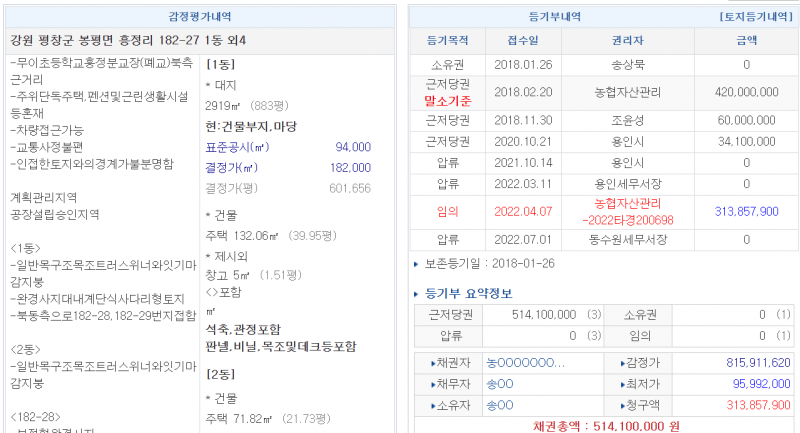Click the 결정가(㎡) blue label
Screen dimensions: 800x433
(232, 167)
